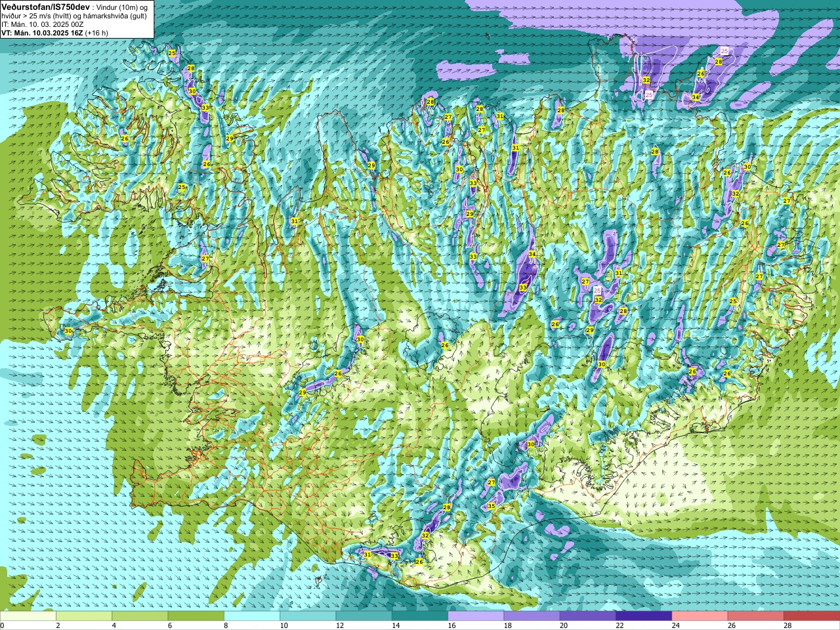Click the '20' tick label on legend scale

[x=564, y=625]
